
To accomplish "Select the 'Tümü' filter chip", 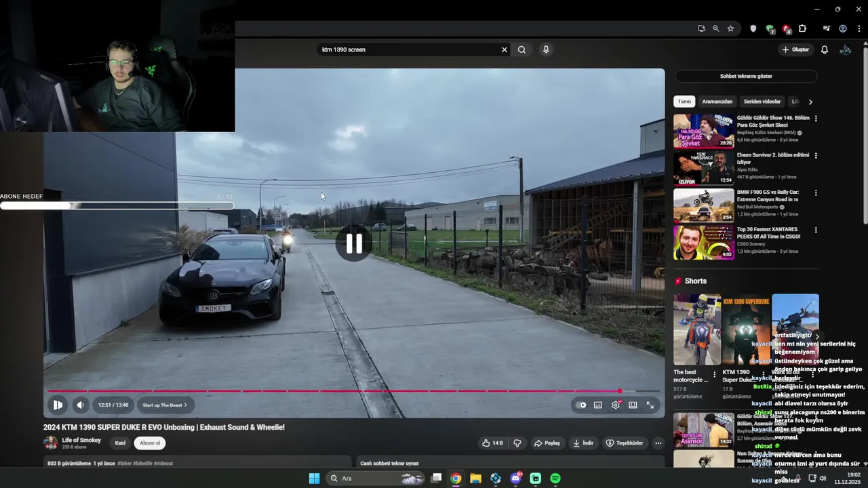I will click(x=684, y=102).
